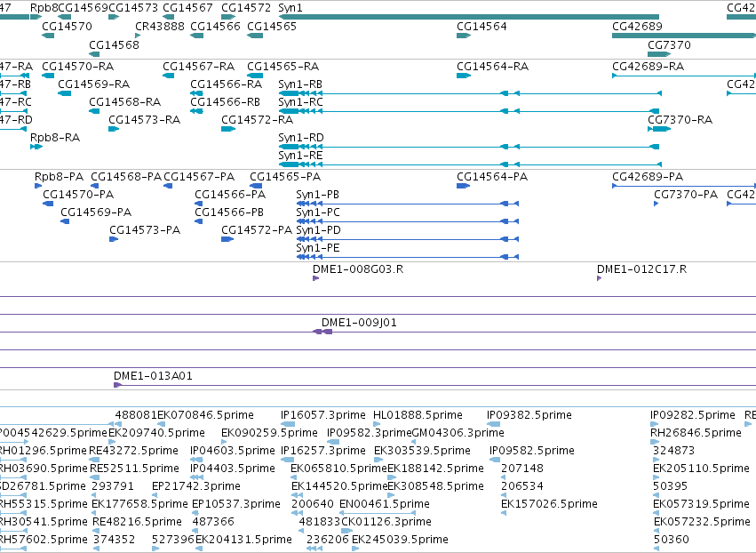Select protein Syn1-PD
The image size is (756, 553).
pos(408,239)
